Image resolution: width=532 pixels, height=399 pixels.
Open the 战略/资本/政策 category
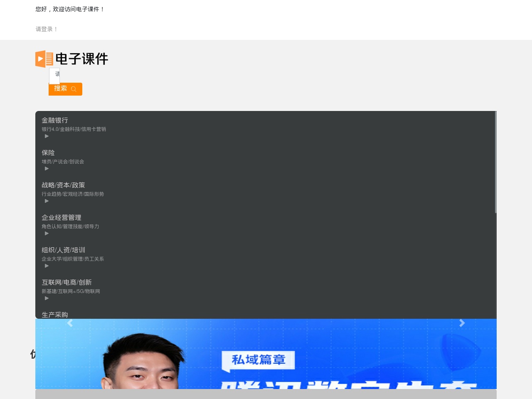click(63, 185)
